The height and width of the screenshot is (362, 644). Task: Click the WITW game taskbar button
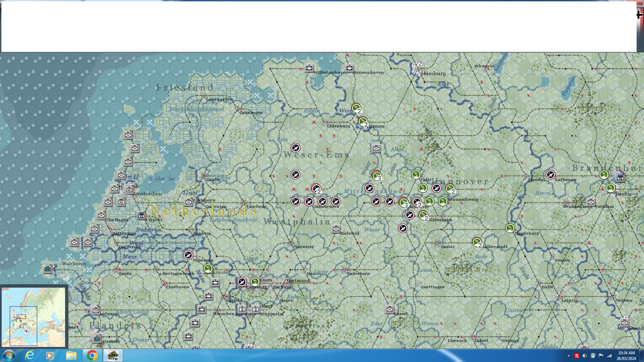click(x=113, y=355)
